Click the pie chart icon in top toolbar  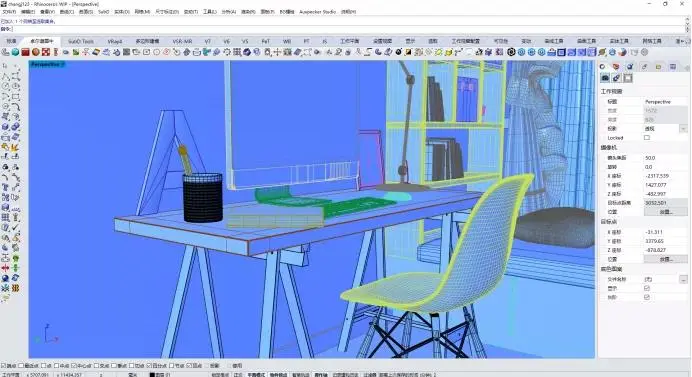click(x=622, y=52)
